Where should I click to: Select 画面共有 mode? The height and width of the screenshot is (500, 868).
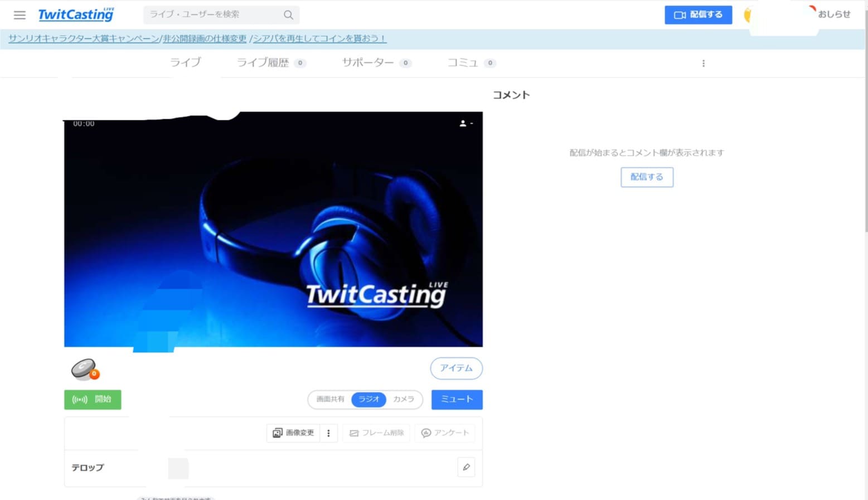pos(330,399)
